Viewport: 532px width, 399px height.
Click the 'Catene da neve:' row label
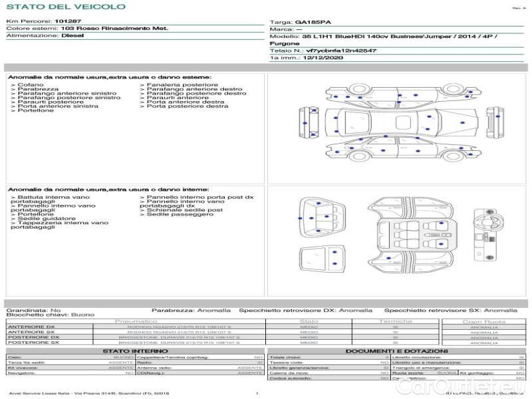coord(289,373)
